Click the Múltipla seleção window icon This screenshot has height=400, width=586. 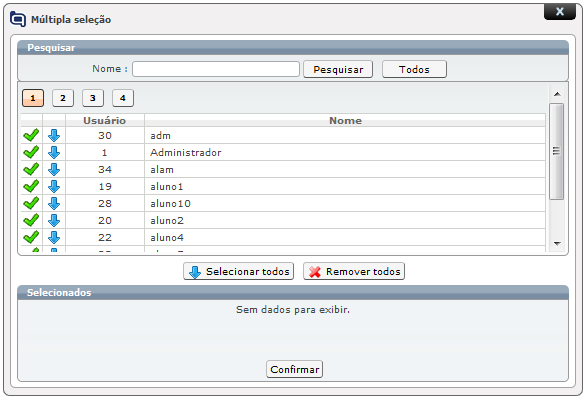pos(18,19)
